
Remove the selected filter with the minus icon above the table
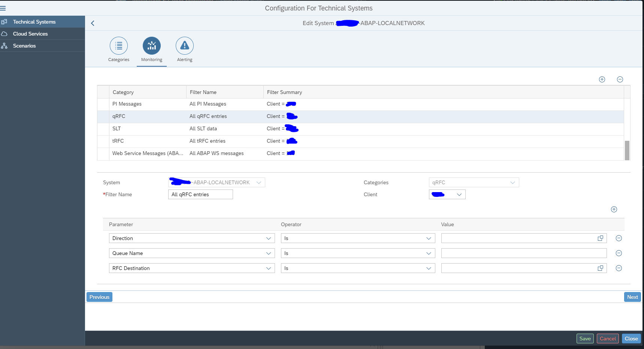620,79
